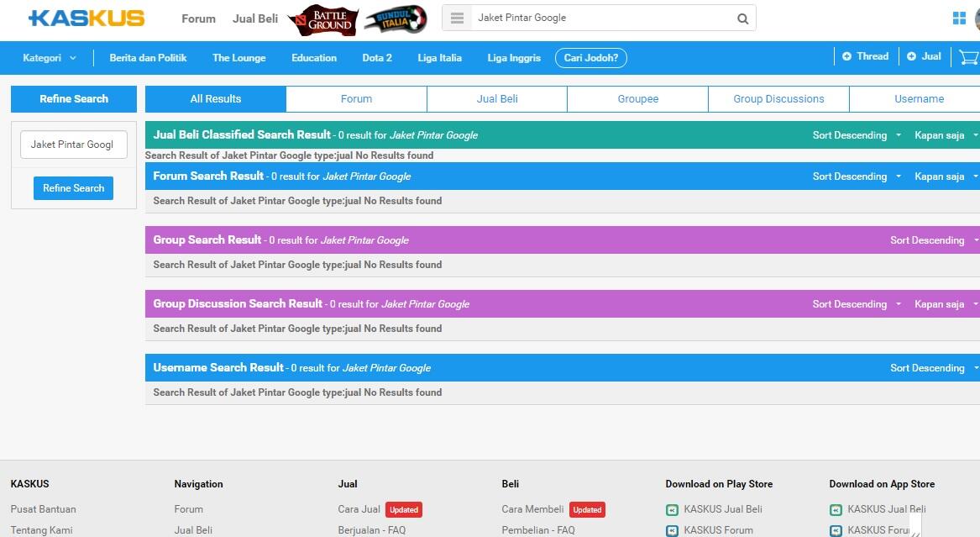Click the blue Refine Search button
980x537 pixels.
[x=73, y=188]
